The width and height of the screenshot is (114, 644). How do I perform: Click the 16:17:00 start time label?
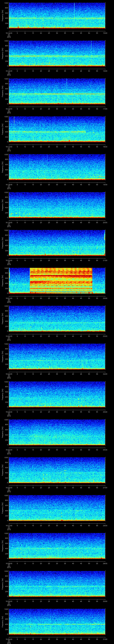click(9, 147)
